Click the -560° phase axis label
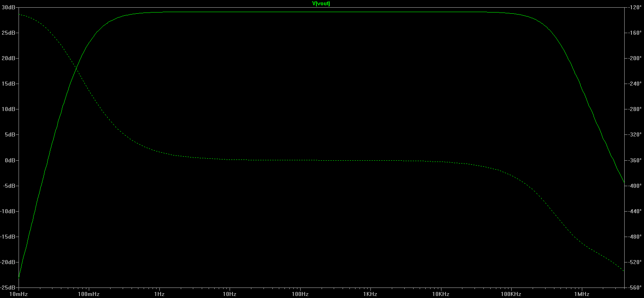The height and width of the screenshot is (298, 644). (635, 288)
